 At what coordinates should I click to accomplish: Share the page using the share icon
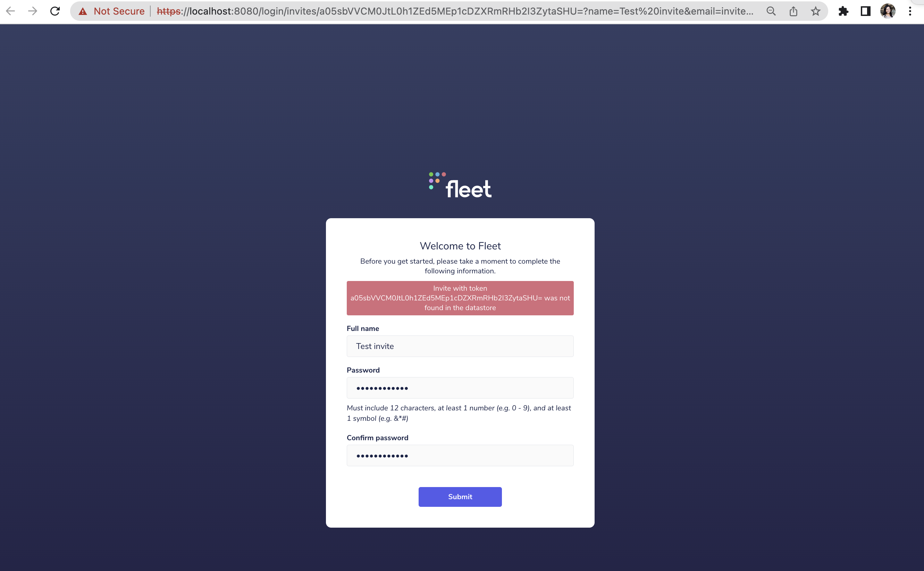[x=793, y=11]
